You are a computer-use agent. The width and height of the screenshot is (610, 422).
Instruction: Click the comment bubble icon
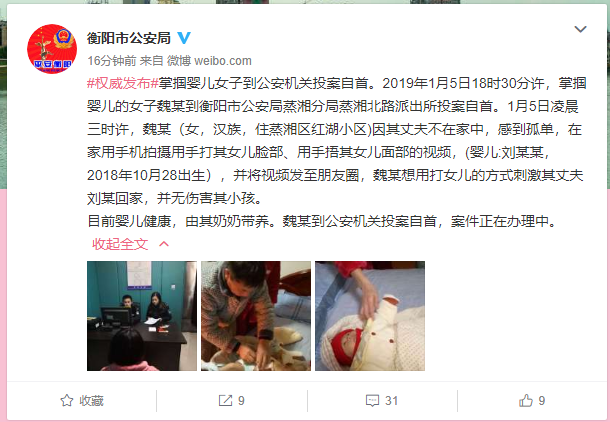[x=372, y=401]
